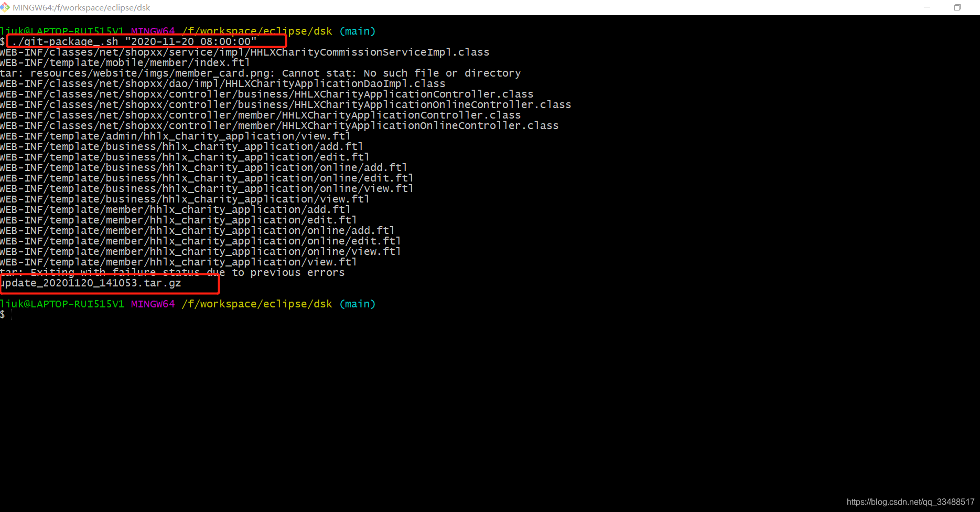Click the second prompt liuk@LAPTOP-RUI515V1
The height and width of the screenshot is (512, 980).
[62, 304]
